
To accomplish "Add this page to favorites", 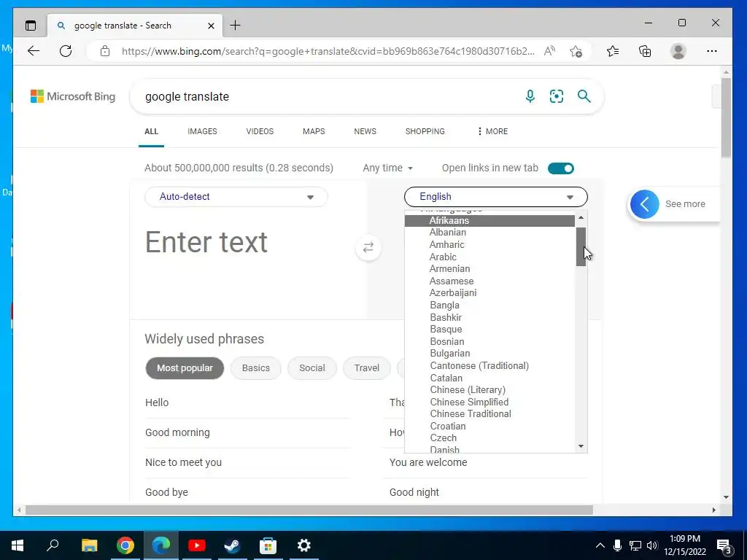I will [x=576, y=51].
